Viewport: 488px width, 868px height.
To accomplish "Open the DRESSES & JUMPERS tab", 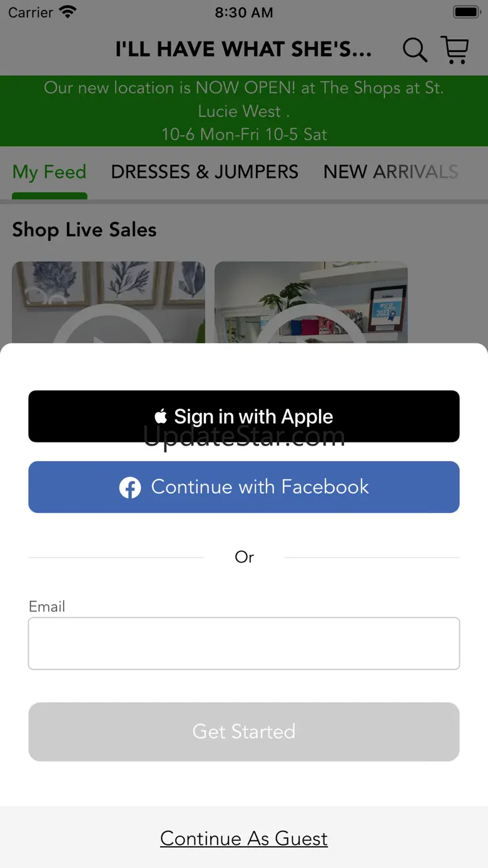I will tap(205, 172).
